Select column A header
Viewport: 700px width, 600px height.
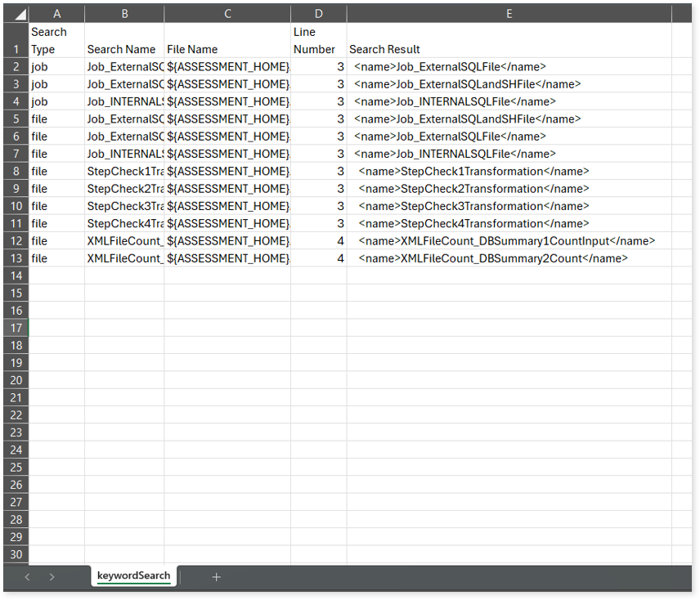click(x=56, y=14)
